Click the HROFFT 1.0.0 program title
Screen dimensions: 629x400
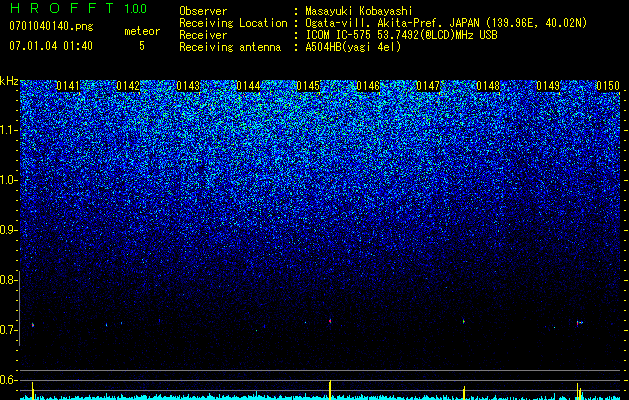(78, 8)
